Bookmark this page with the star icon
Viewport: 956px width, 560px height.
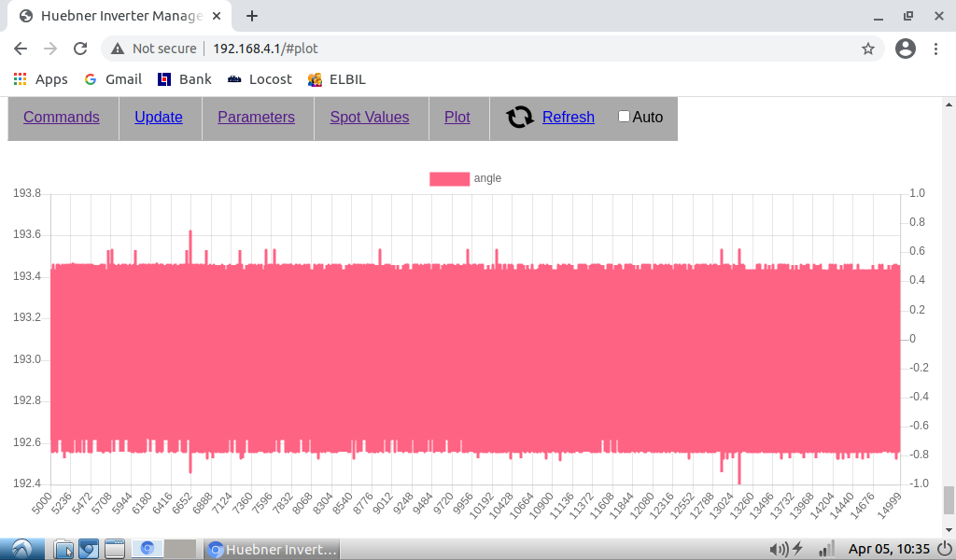[867, 49]
